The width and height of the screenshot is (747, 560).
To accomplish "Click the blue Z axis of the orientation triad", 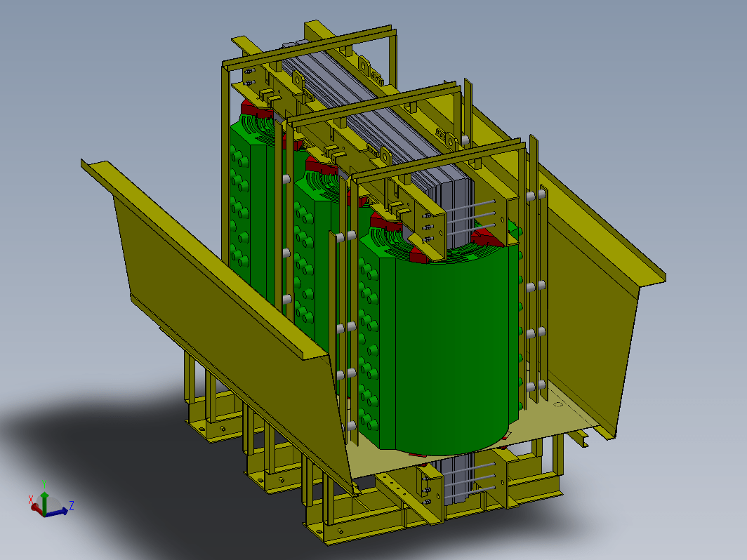I will click(x=57, y=512).
